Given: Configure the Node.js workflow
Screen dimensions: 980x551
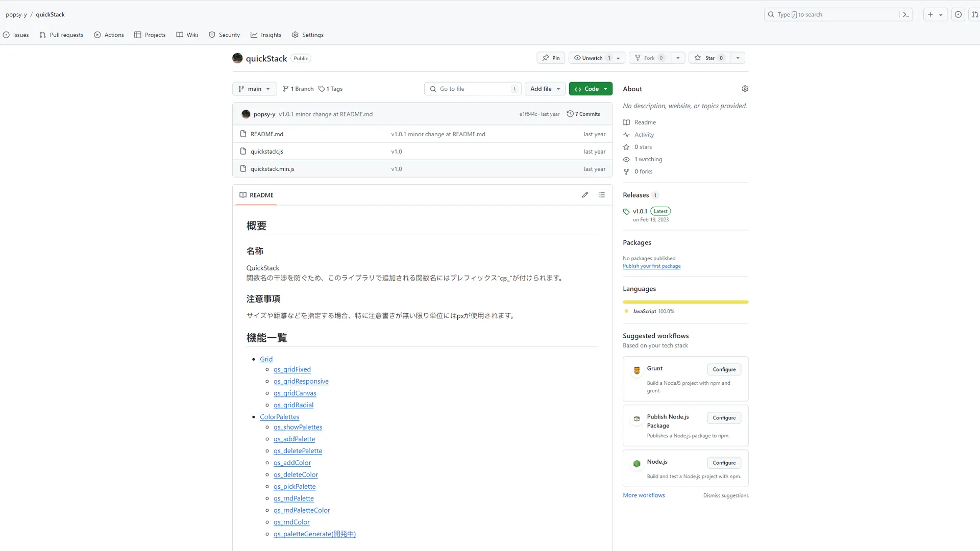Looking at the screenshot, I should (x=724, y=463).
